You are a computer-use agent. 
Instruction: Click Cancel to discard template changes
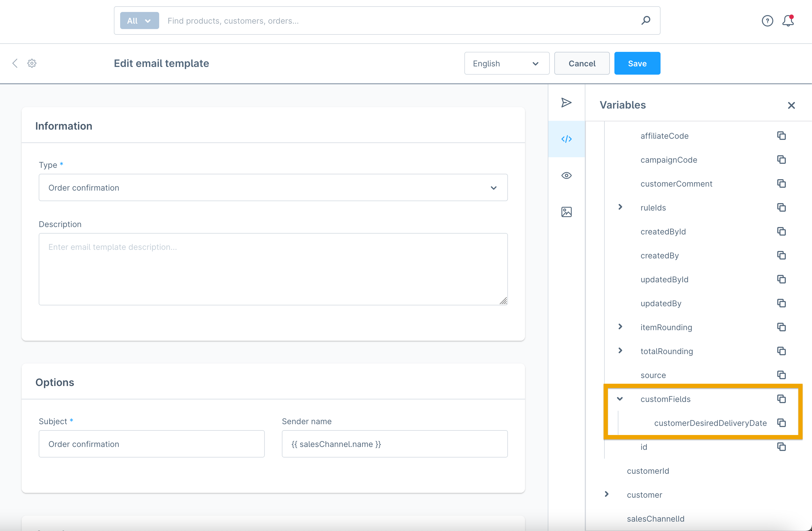[x=582, y=63]
